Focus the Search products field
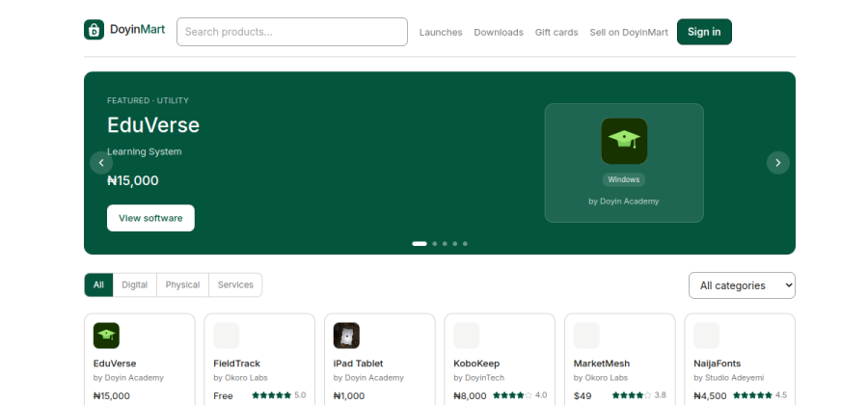The image size is (868, 405). (292, 32)
